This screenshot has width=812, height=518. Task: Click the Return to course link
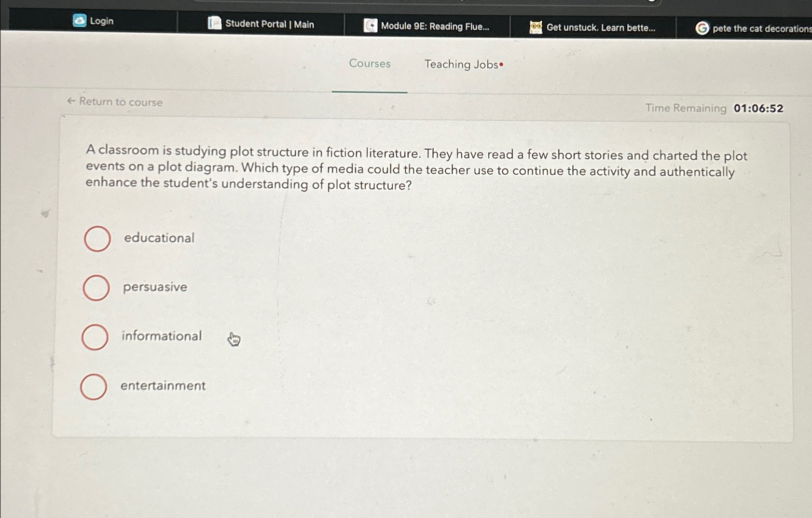(120, 102)
